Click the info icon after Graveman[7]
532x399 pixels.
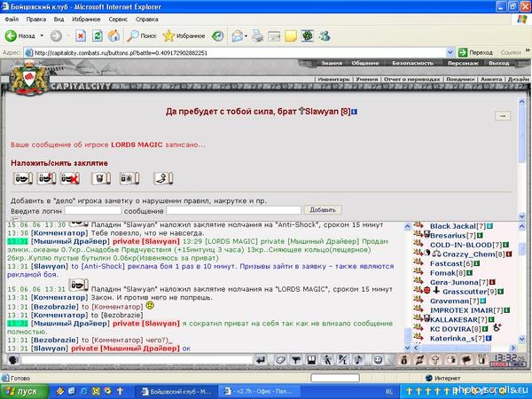(x=483, y=301)
